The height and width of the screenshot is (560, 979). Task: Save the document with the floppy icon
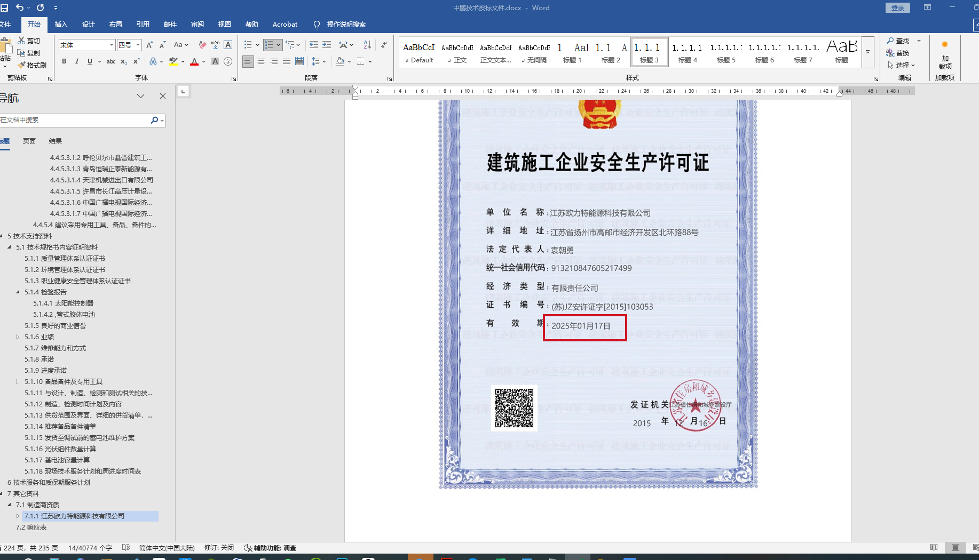[4, 7]
